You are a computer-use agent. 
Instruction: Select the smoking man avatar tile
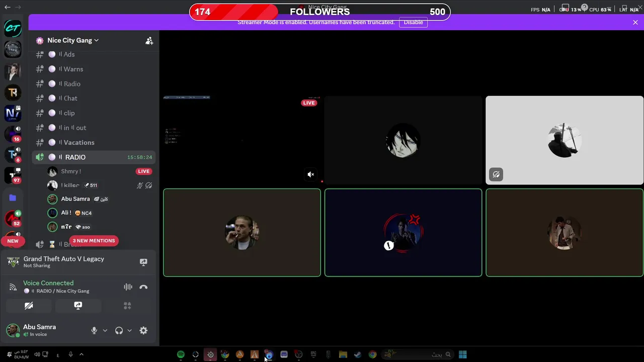pos(242,233)
